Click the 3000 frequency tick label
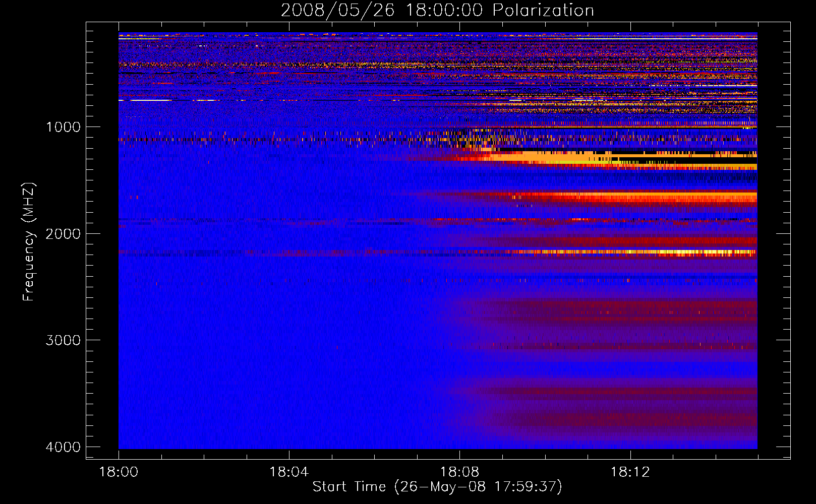The height and width of the screenshot is (504, 816). click(x=63, y=340)
